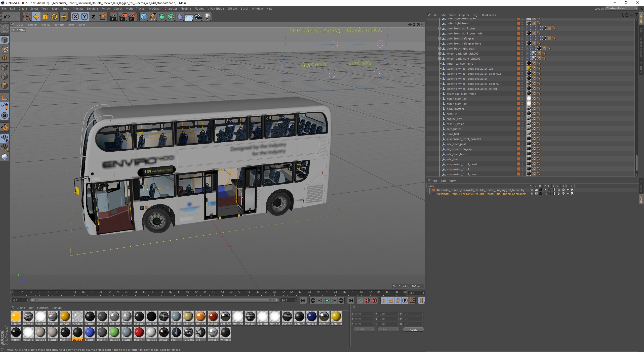This screenshot has width=644, height=352.
Task: Click the Apply button in coordinates panel
Action: tap(413, 329)
